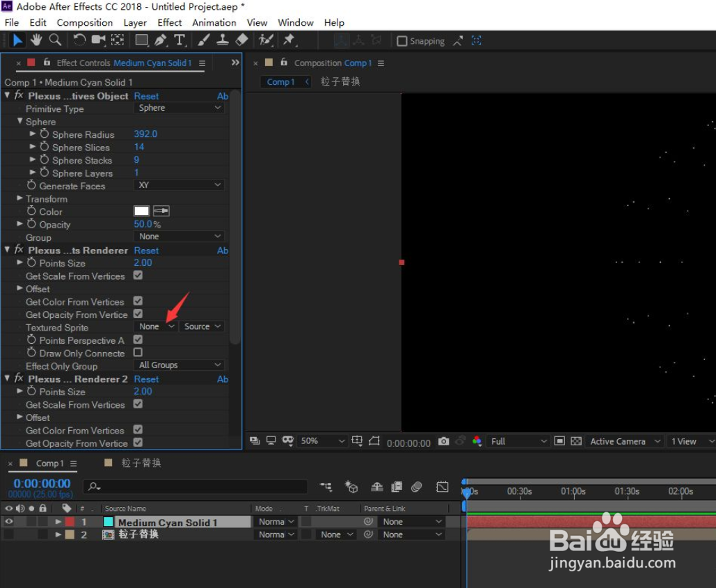
Task: Click the Color eyedropper icon
Action: pyautogui.click(x=161, y=211)
